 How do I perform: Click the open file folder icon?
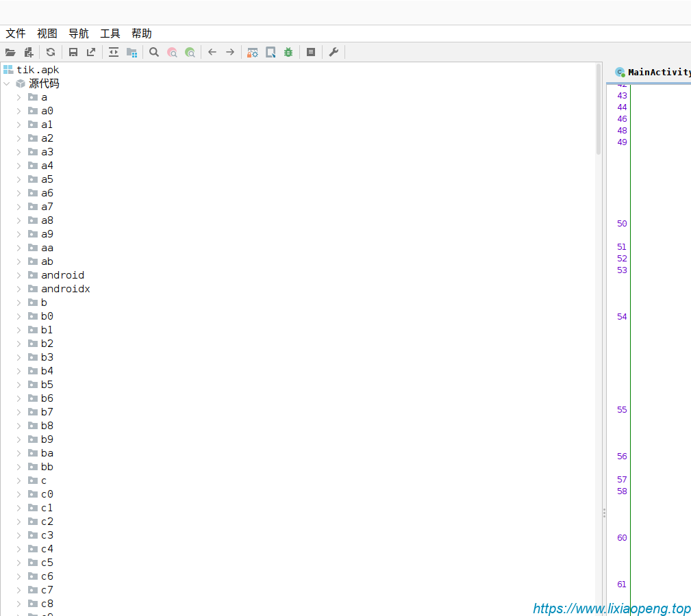(10, 52)
